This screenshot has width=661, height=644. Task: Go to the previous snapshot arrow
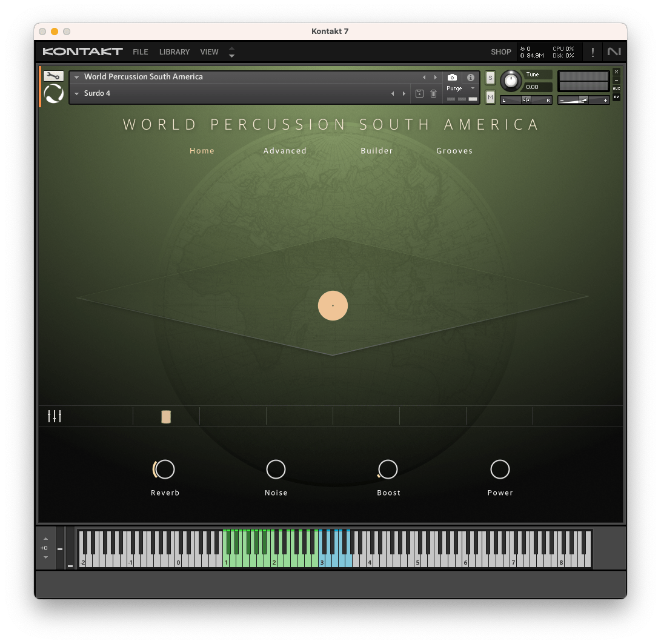[x=393, y=93]
